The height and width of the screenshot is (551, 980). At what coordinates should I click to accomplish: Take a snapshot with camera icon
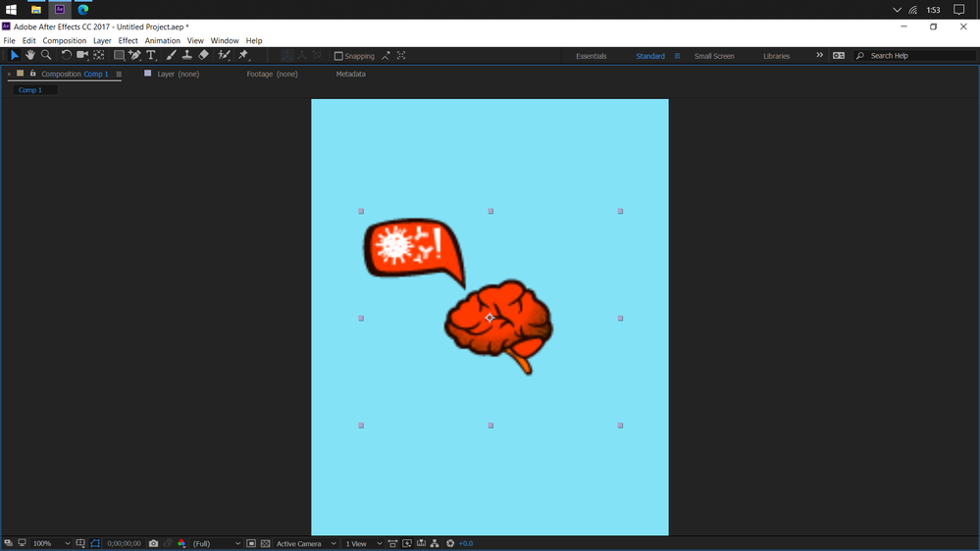(x=153, y=543)
